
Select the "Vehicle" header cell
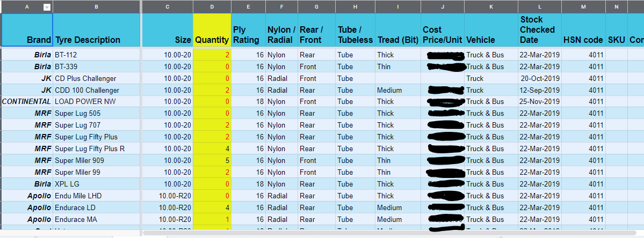(491, 30)
